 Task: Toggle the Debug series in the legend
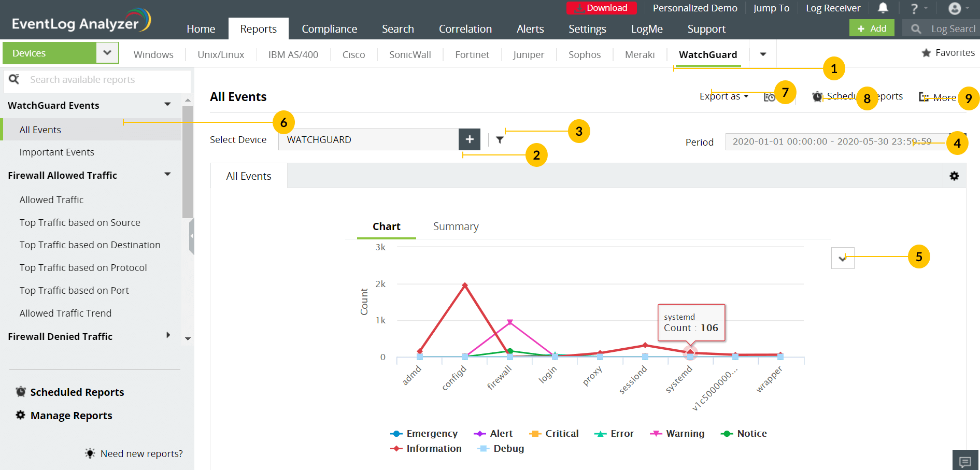(501, 449)
